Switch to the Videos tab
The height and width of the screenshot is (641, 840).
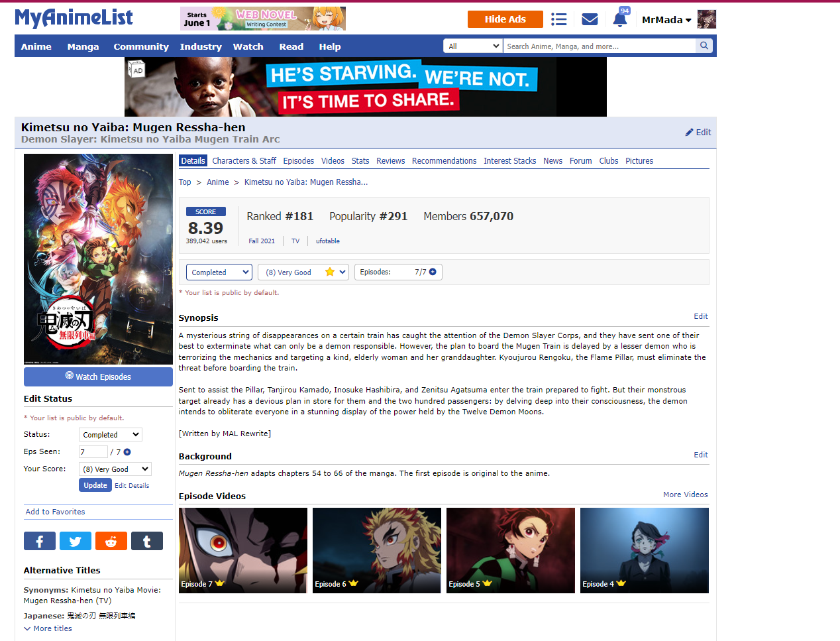click(333, 161)
